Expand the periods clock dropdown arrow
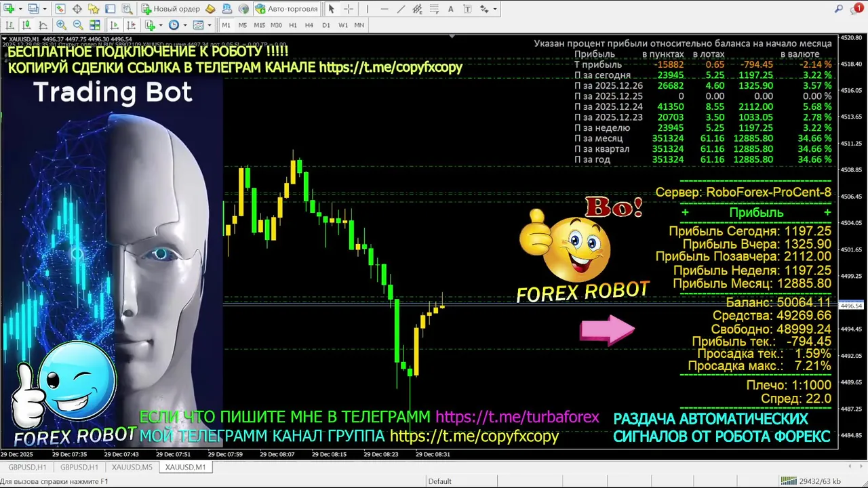The width and height of the screenshot is (868, 488). (x=185, y=25)
